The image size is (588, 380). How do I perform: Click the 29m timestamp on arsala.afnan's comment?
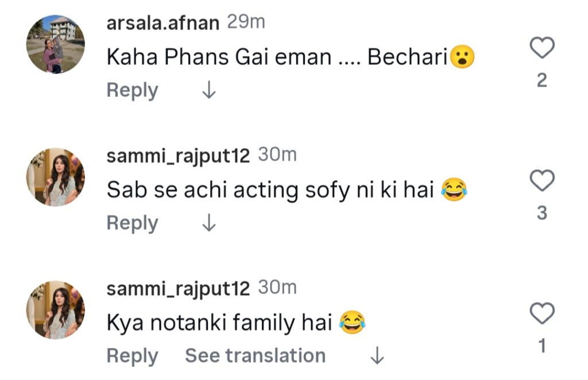(246, 23)
